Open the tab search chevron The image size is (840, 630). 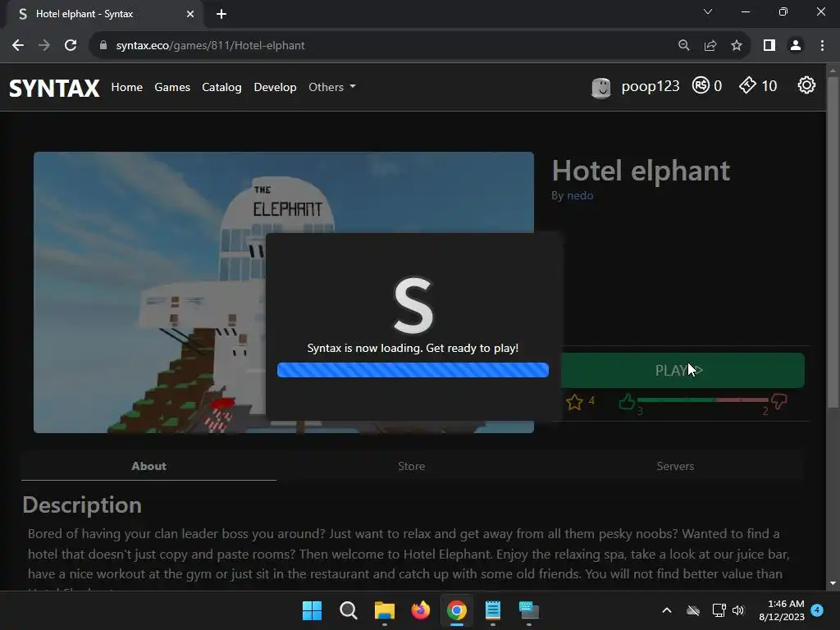pyautogui.click(x=708, y=11)
